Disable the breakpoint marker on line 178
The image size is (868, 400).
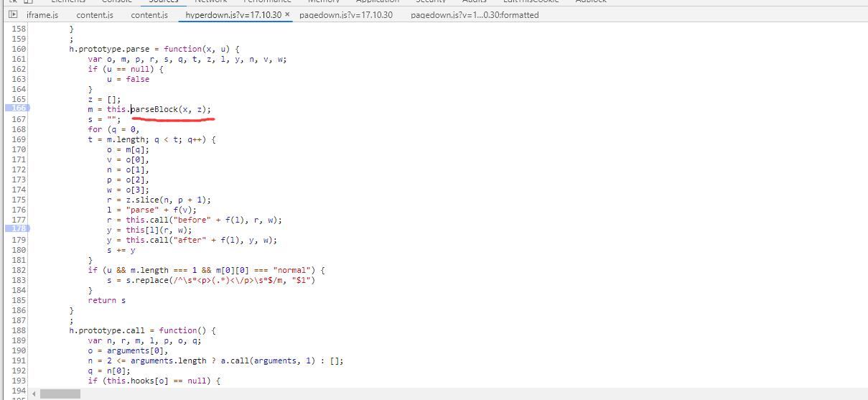click(x=17, y=229)
